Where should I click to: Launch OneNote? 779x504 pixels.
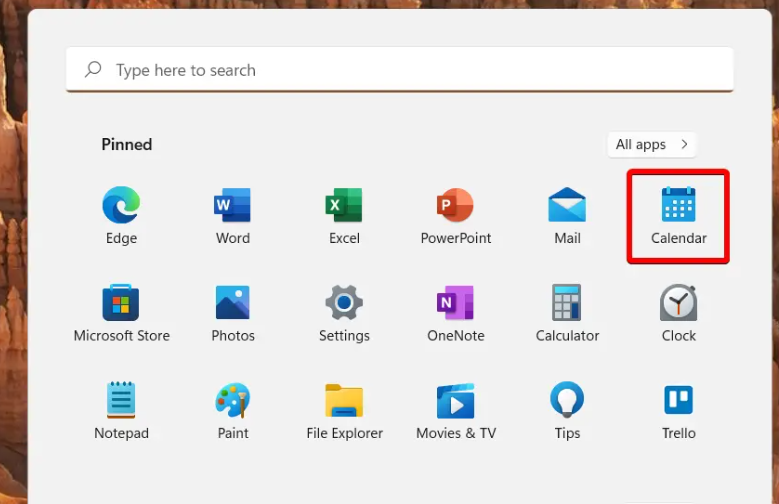(455, 302)
